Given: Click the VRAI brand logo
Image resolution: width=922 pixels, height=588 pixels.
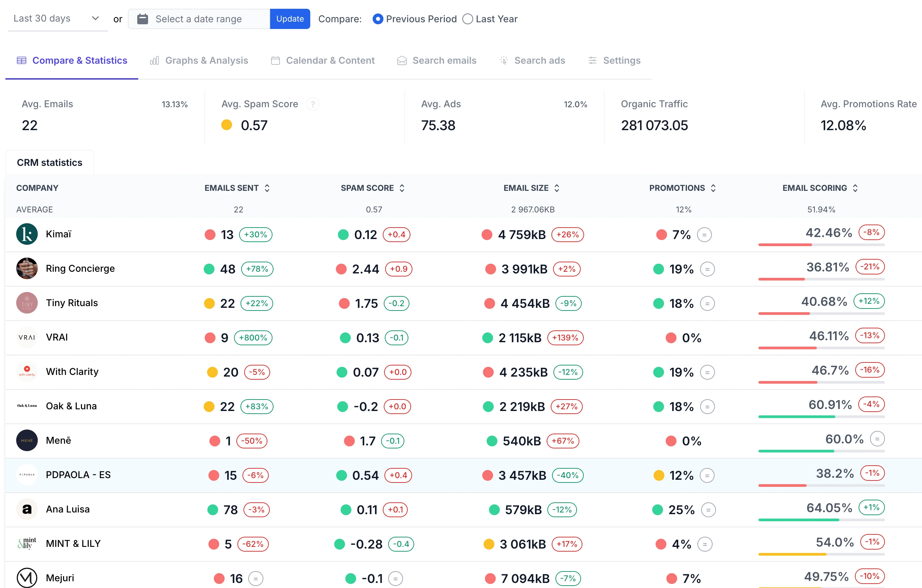Looking at the screenshot, I should (27, 337).
